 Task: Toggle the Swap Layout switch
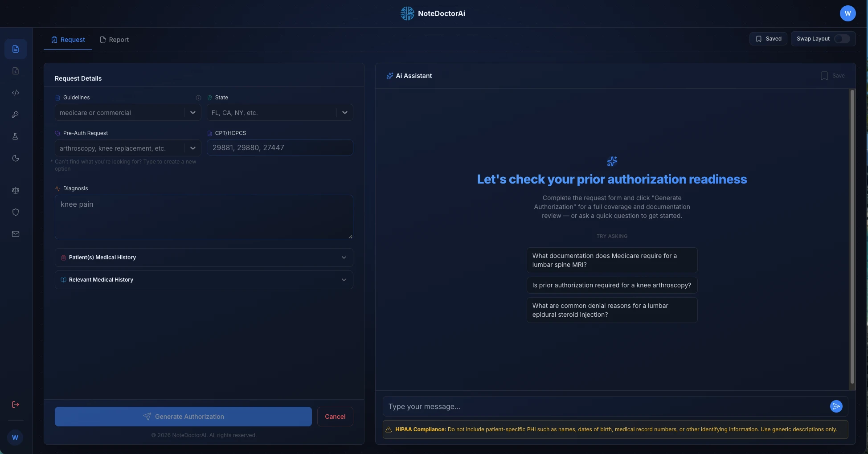[842, 39]
